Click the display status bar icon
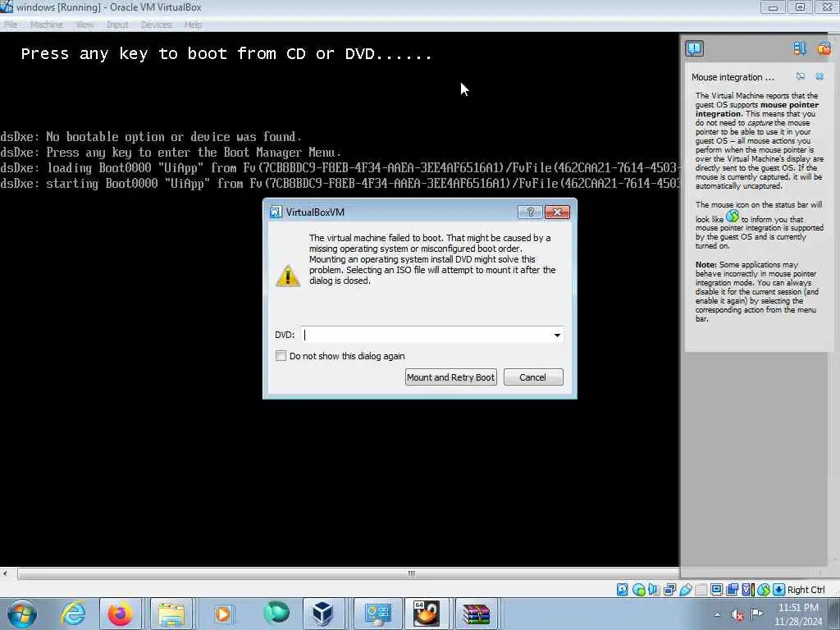This screenshot has width=840, height=630. [x=716, y=590]
